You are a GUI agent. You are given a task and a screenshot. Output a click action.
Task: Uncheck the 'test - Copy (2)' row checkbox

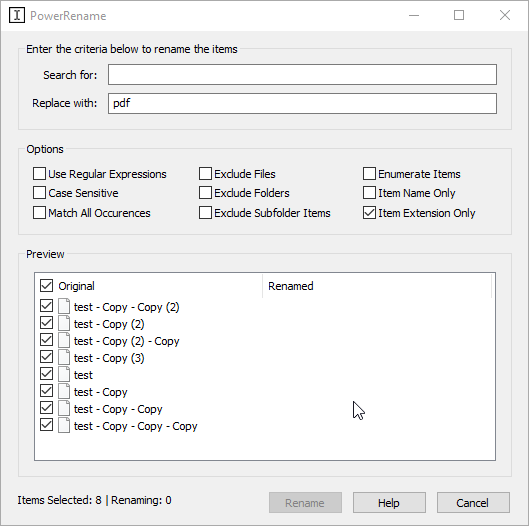tap(47, 323)
